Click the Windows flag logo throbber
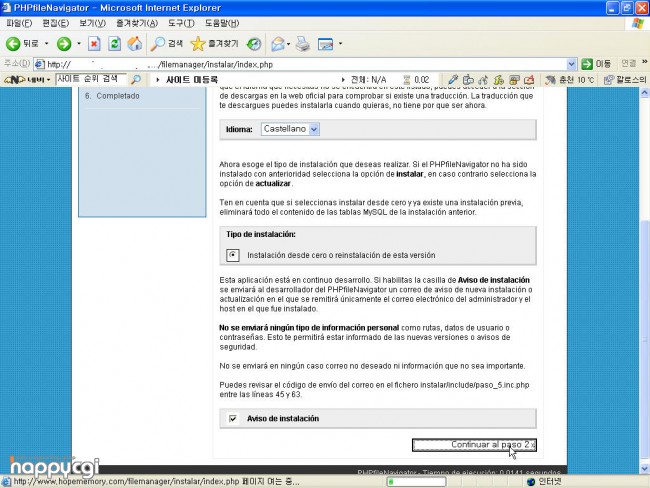650x488 pixels. pos(638,23)
